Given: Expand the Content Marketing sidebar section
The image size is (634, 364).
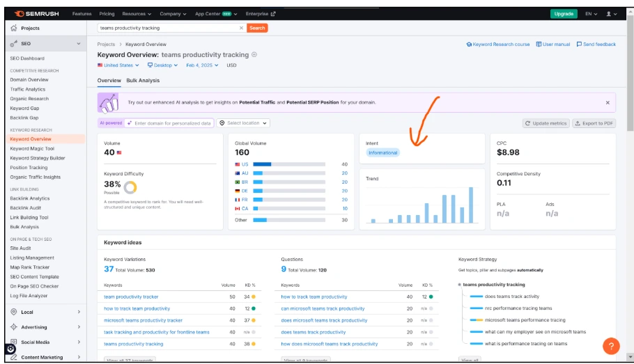Looking at the screenshot, I should coord(79,357).
